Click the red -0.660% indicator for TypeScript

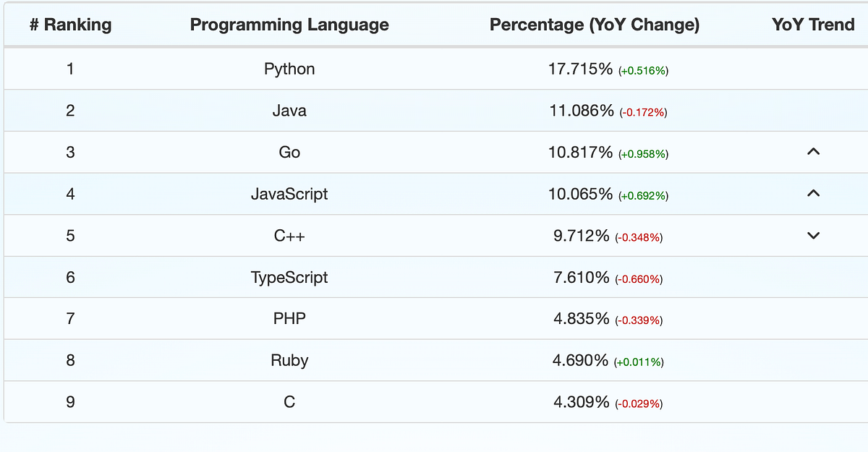(x=639, y=278)
